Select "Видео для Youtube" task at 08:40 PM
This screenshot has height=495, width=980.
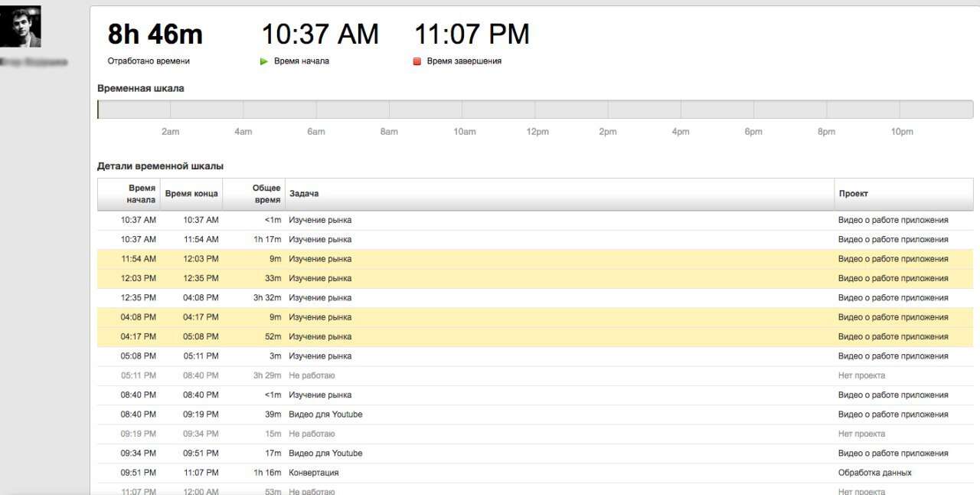click(x=325, y=415)
